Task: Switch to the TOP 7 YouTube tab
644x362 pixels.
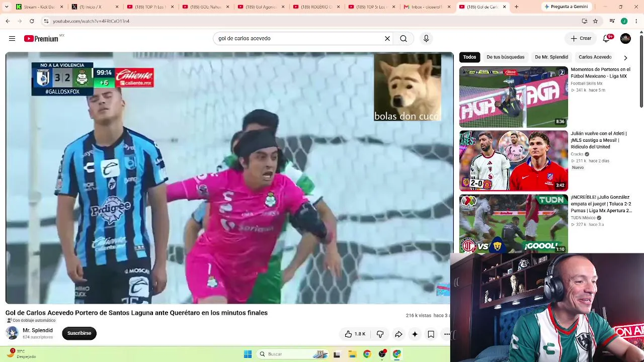Action: point(149,7)
